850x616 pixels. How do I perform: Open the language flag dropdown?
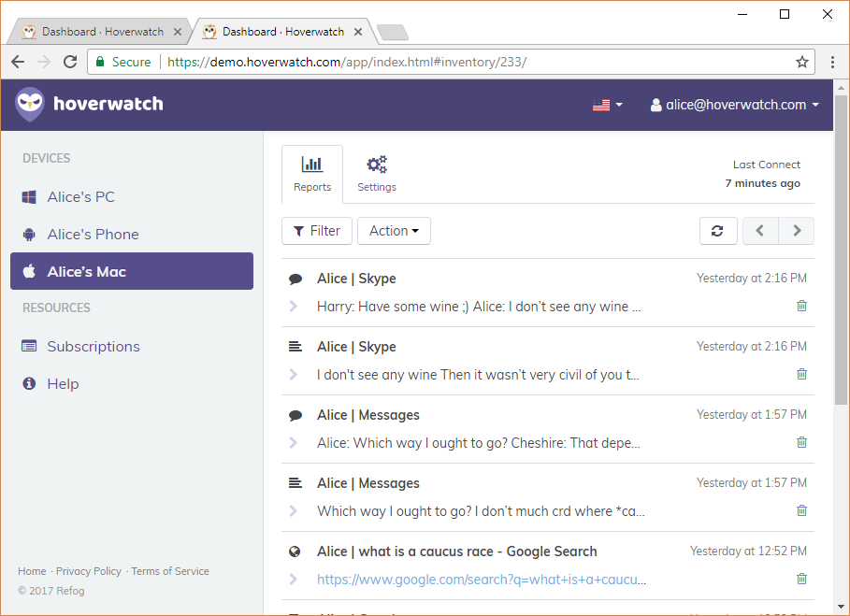pyautogui.click(x=607, y=105)
